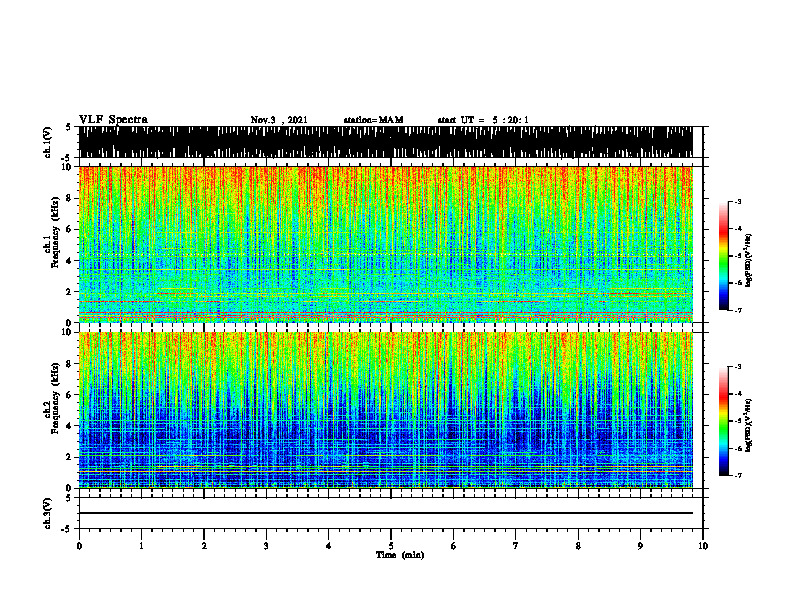The image size is (792, 612).
Task: Click the ch.1 spectrogram color scale bar
Action: (x=723, y=256)
